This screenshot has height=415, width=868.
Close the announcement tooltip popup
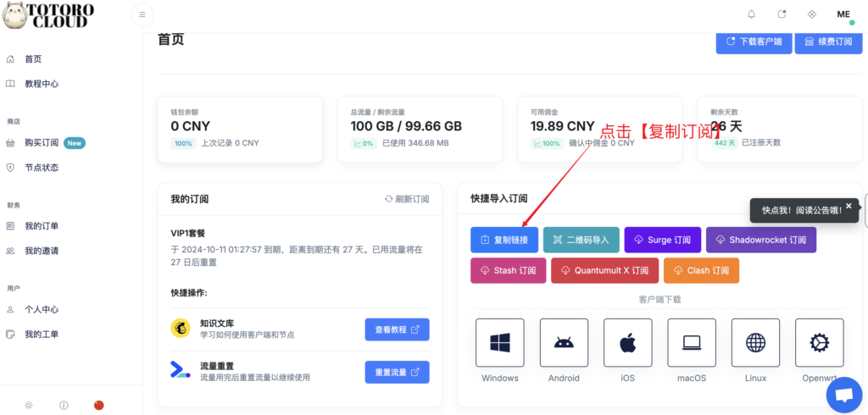(849, 206)
